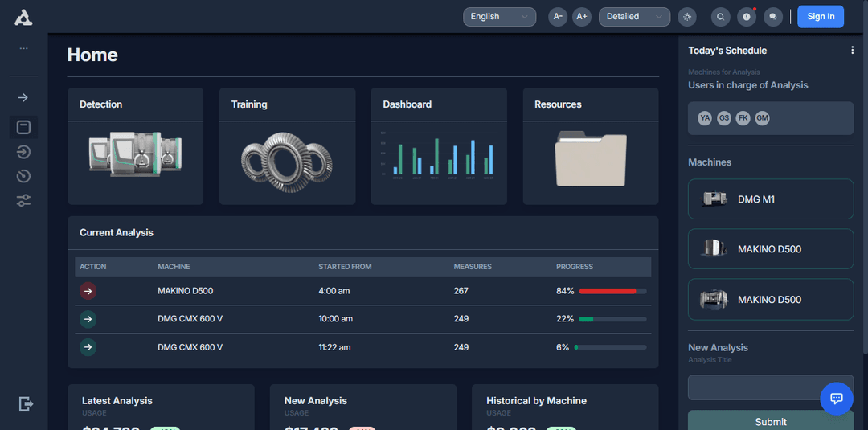Click Users in charge of Analysis text
Image resolution: width=868 pixels, height=430 pixels.
[x=748, y=85]
